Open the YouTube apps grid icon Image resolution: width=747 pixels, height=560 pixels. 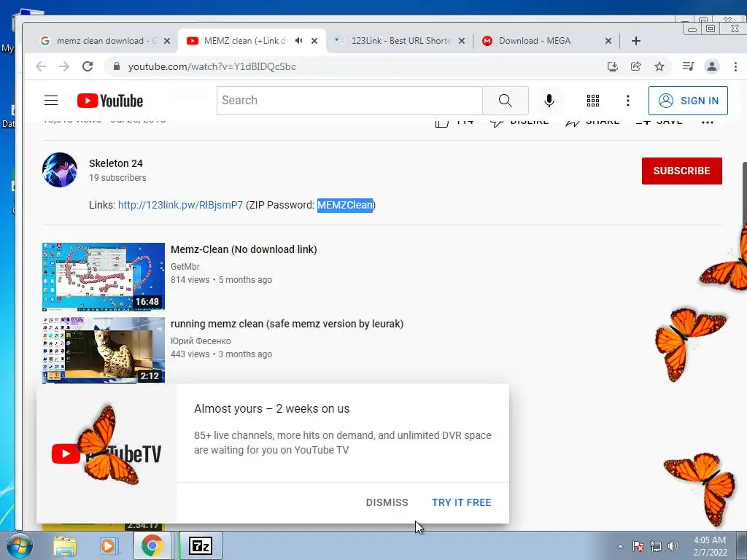click(593, 101)
